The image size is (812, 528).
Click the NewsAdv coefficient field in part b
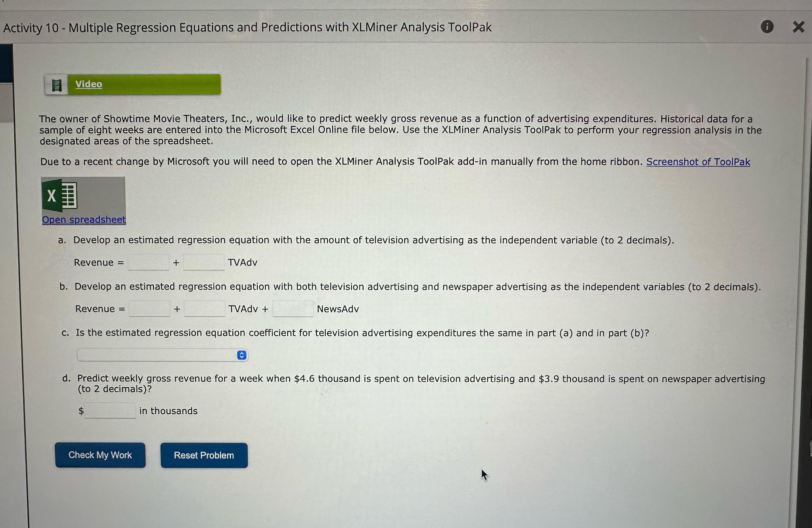293,308
